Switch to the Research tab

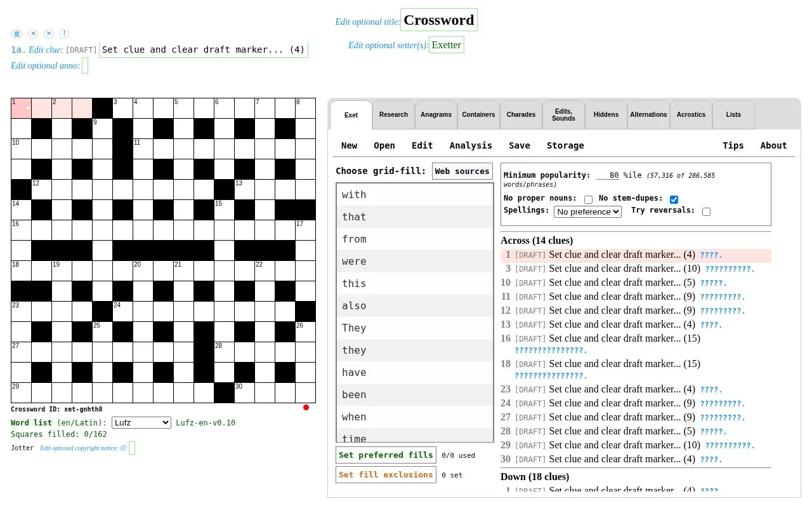[x=393, y=115]
